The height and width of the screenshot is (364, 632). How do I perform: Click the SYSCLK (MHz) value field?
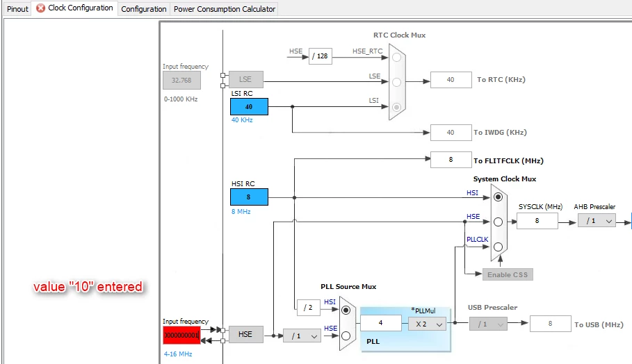click(537, 221)
